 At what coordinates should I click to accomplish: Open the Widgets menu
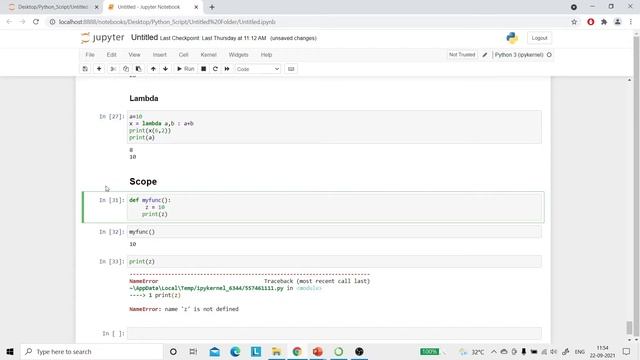click(238, 55)
